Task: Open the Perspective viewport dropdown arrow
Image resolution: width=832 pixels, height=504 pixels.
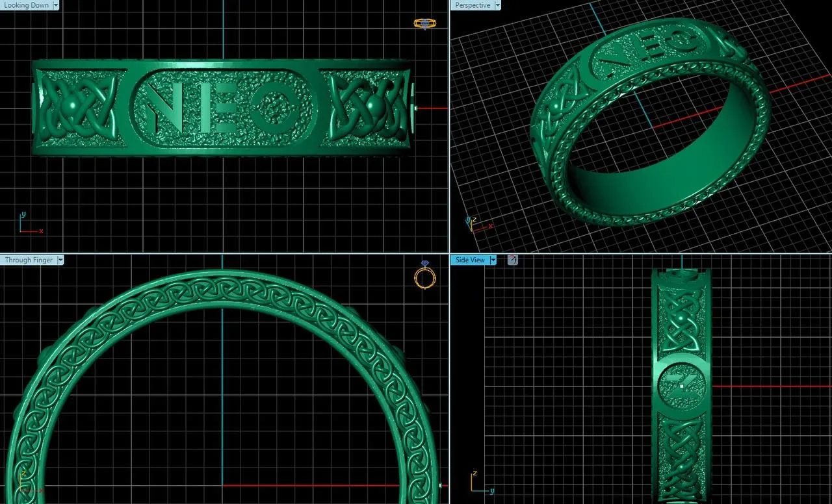Action: click(x=497, y=5)
